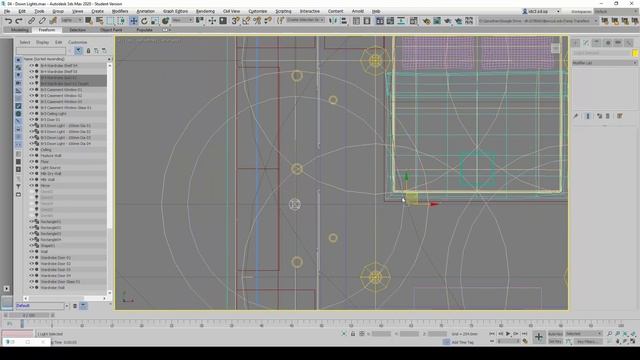Click the Select and Place tool
Image resolution: width=640 pixels, height=360 pixels.
tap(165, 20)
